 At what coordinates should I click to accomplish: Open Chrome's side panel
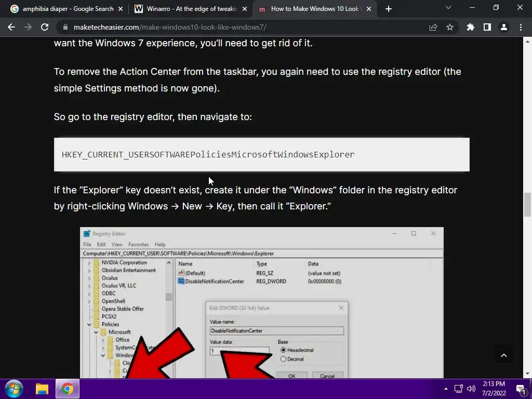pos(487,27)
